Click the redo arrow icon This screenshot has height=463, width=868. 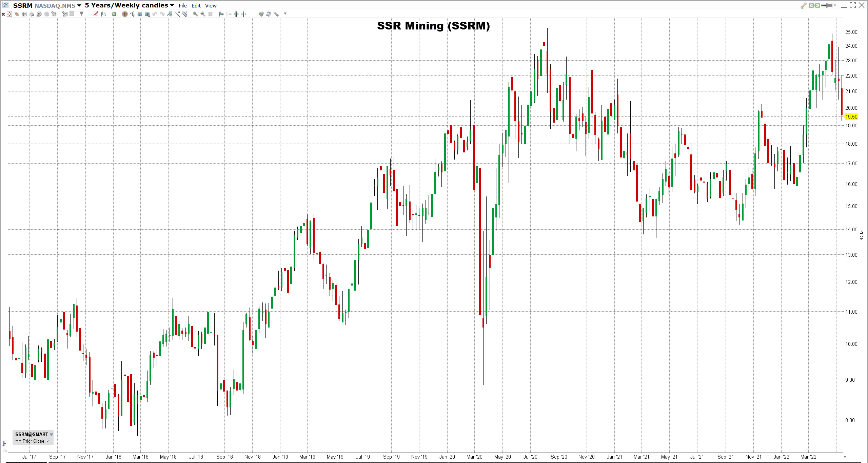(162, 14)
